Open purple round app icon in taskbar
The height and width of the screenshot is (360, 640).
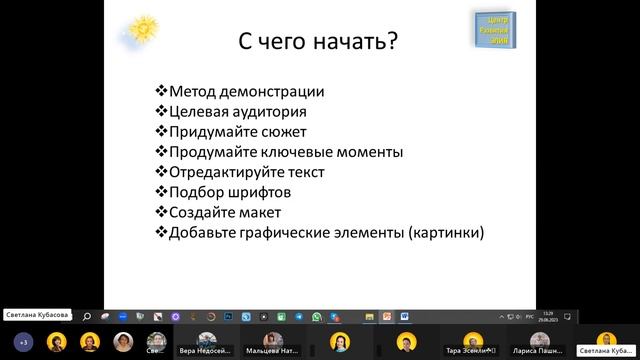pyautogui.click(x=176, y=317)
